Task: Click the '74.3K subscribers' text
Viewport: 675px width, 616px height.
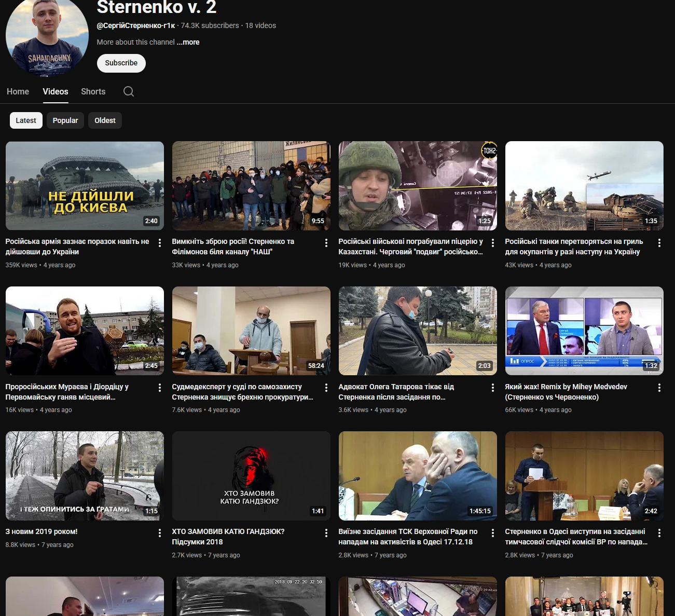Action: pyautogui.click(x=210, y=25)
